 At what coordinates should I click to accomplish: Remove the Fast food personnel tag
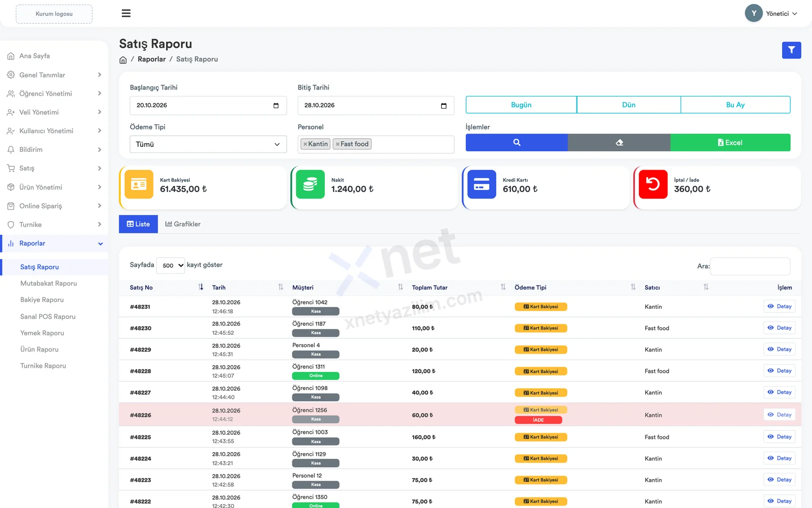click(x=337, y=144)
